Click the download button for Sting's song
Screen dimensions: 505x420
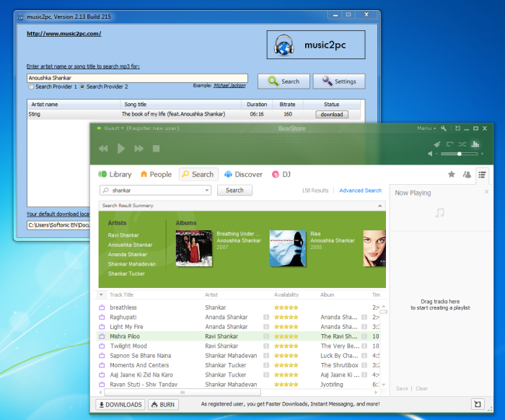point(331,114)
